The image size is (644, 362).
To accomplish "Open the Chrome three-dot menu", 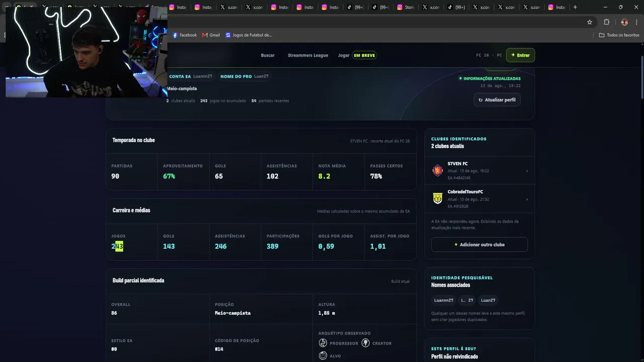I will click(x=637, y=22).
